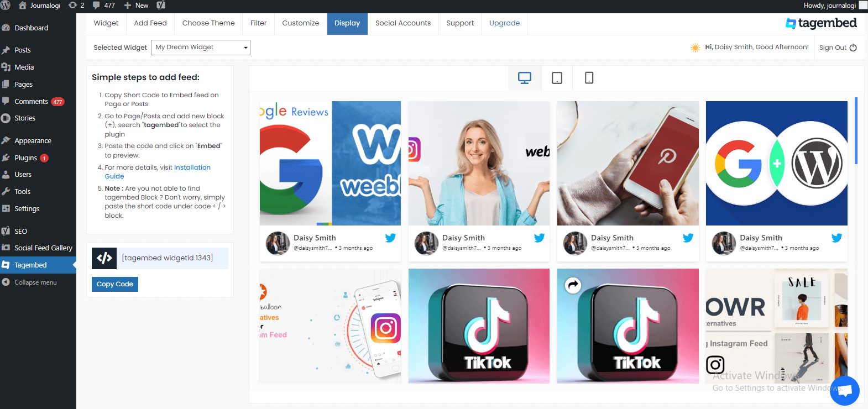This screenshot has height=409, width=868.
Task: Open the Installation Guide link
Action: tap(158, 172)
